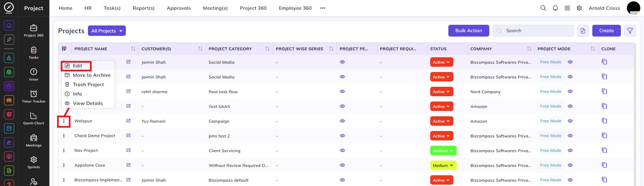Viewport: 644px width, 186px height.
Task: Open the Gantt-Chart view
Action: coord(34,118)
